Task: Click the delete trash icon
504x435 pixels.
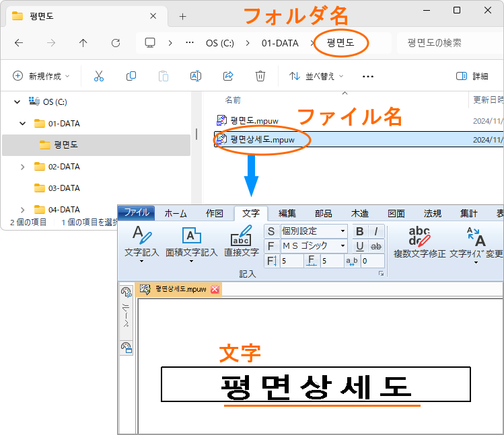Action: click(x=260, y=76)
